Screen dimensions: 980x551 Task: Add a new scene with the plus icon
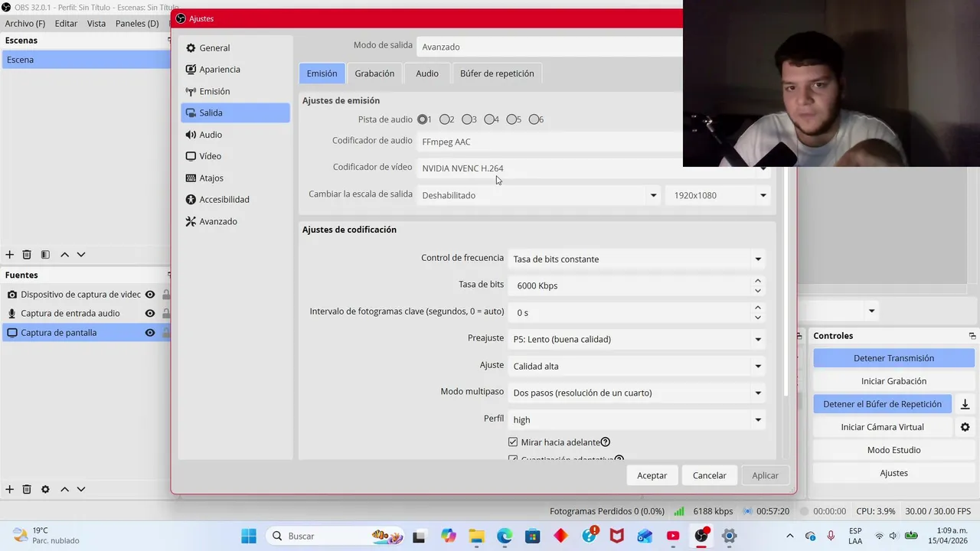point(9,254)
